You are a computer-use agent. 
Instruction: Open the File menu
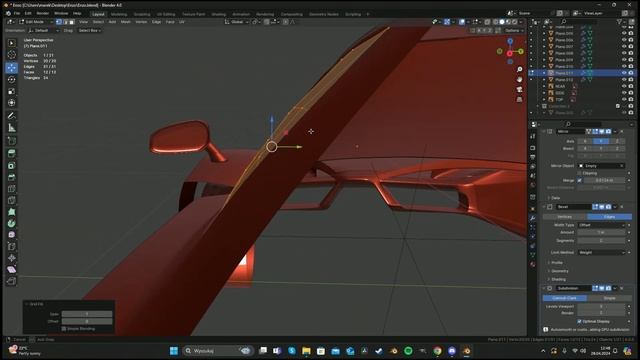tap(17, 13)
